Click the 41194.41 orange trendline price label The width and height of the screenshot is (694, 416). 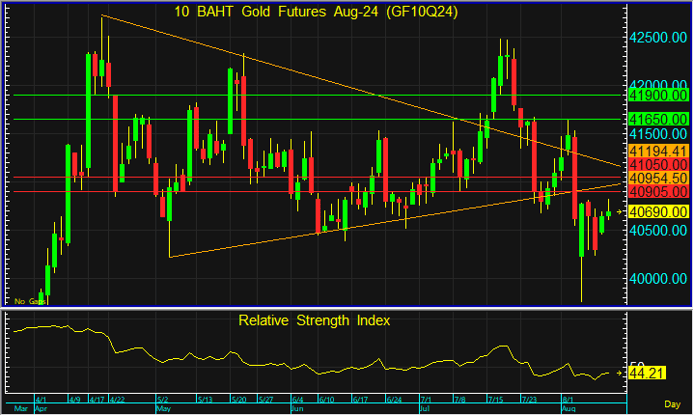pos(658,150)
